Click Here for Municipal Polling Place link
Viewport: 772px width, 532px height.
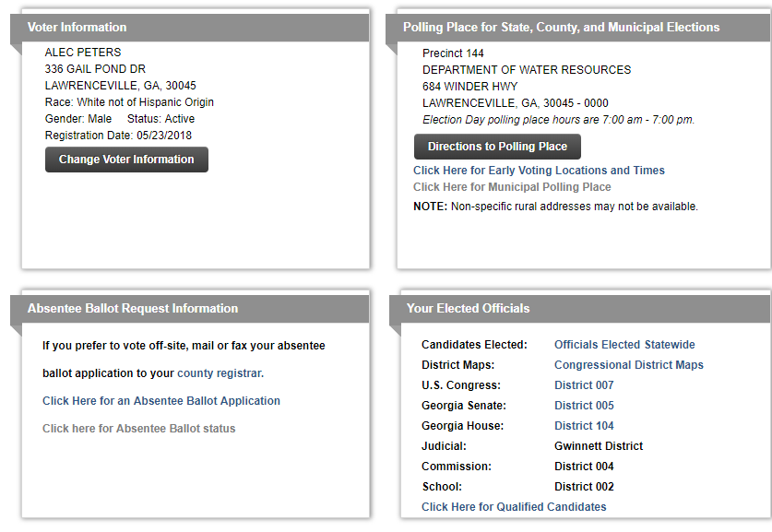pyautogui.click(x=512, y=187)
